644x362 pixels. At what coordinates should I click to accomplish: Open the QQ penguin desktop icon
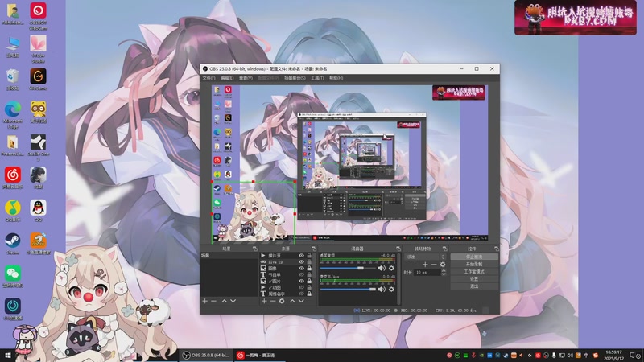pyautogui.click(x=38, y=211)
